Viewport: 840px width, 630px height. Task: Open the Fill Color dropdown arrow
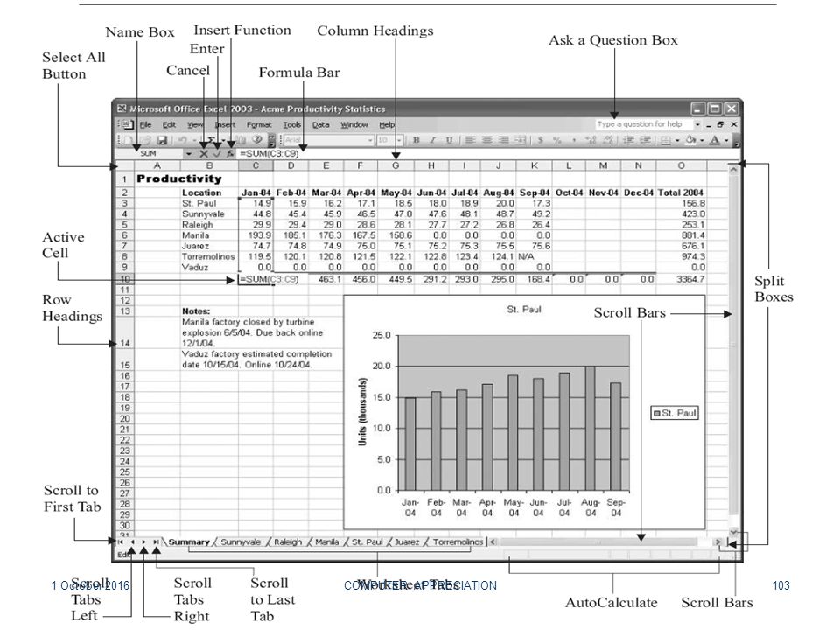[x=702, y=140]
